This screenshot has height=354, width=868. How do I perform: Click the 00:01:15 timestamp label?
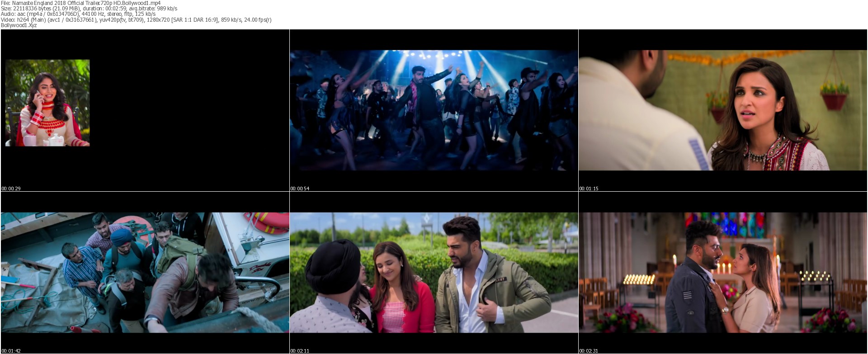click(x=589, y=189)
